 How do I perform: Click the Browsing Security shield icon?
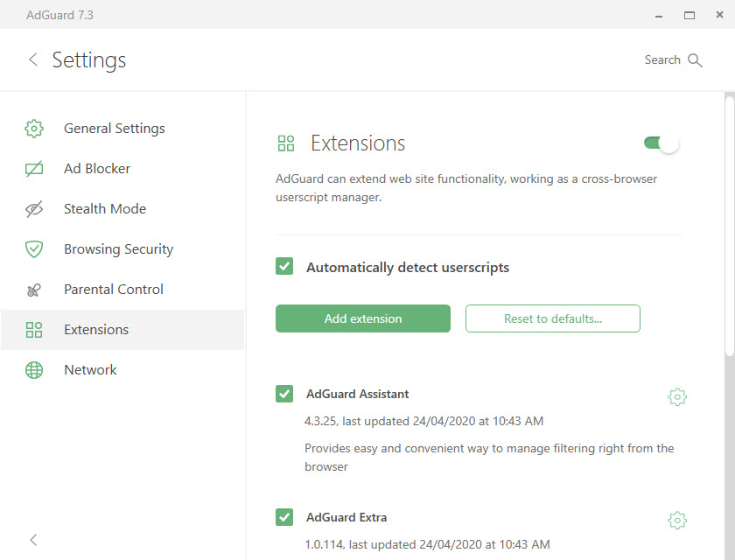[x=34, y=249]
